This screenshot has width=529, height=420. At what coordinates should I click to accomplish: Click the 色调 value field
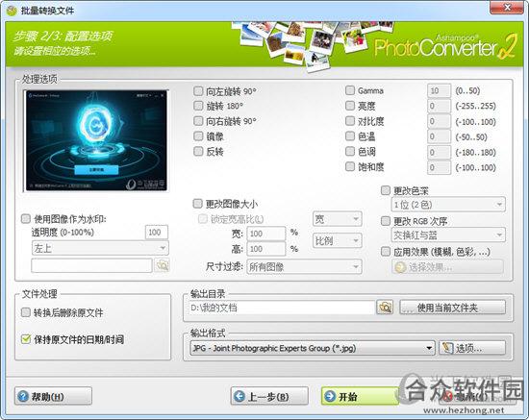[439, 152]
